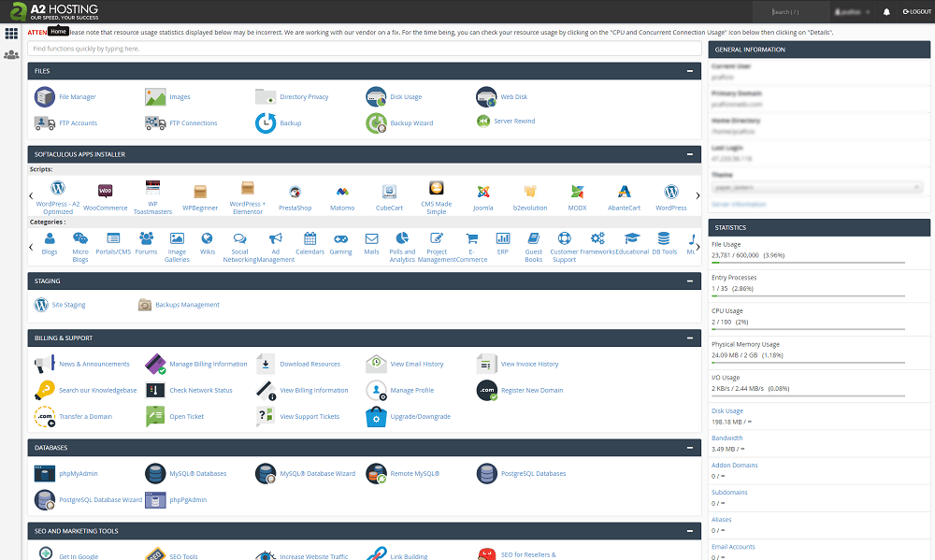The height and width of the screenshot is (560, 935).
Task: Collapse the Databases section
Action: (690, 448)
